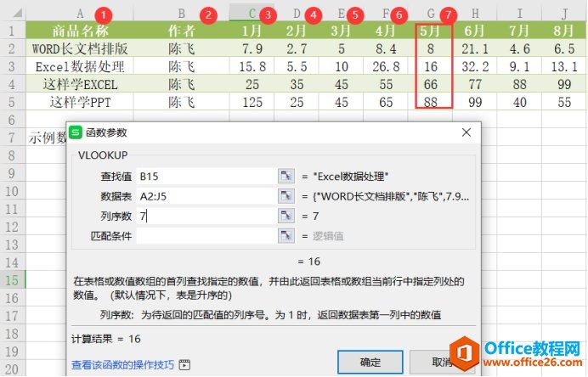Click cell 2.7 in 2月 column

pos(297,48)
